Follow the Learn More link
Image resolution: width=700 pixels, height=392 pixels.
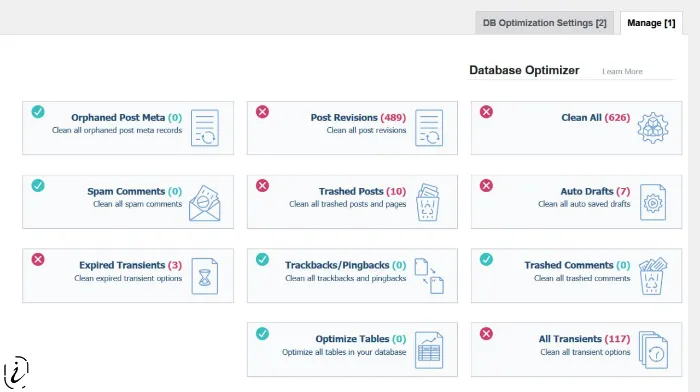click(x=622, y=71)
